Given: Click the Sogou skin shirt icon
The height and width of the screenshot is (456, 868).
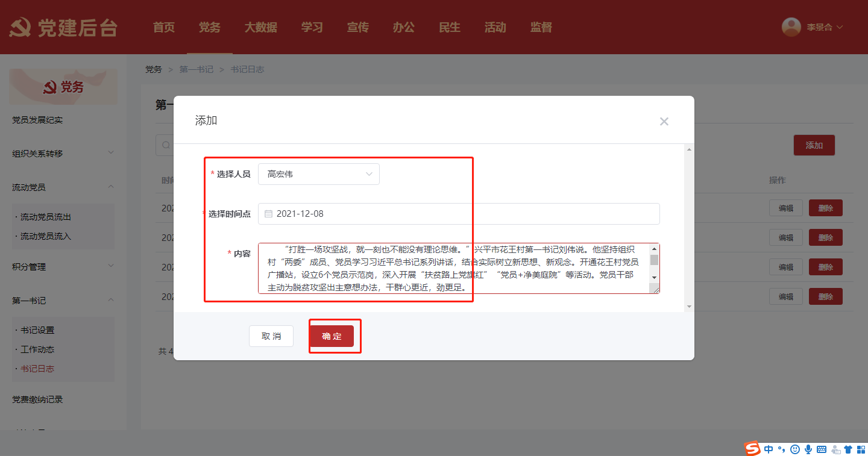Looking at the screenshot, I should point(848,449).
